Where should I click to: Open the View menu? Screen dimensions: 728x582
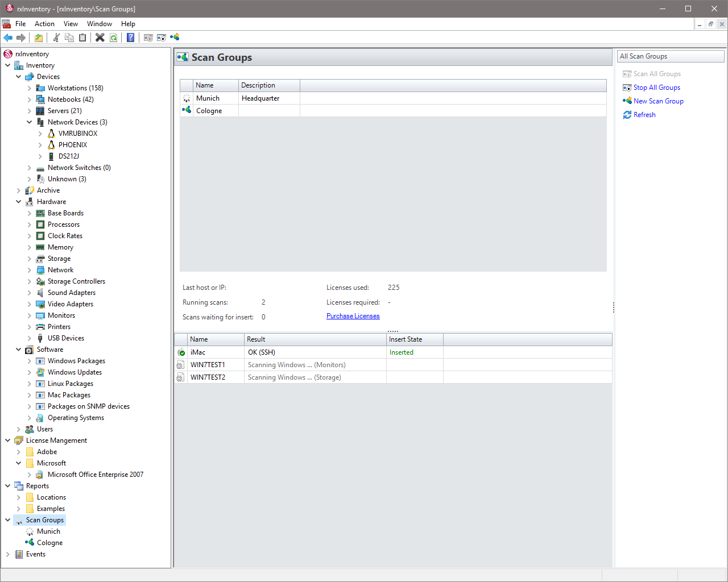pyautogui.click(x=71, y=24)
